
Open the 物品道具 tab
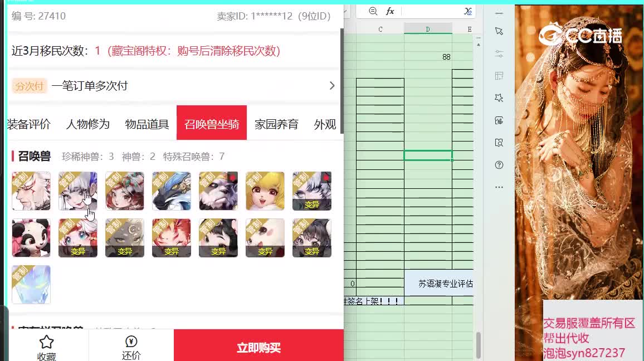(147, 124)
